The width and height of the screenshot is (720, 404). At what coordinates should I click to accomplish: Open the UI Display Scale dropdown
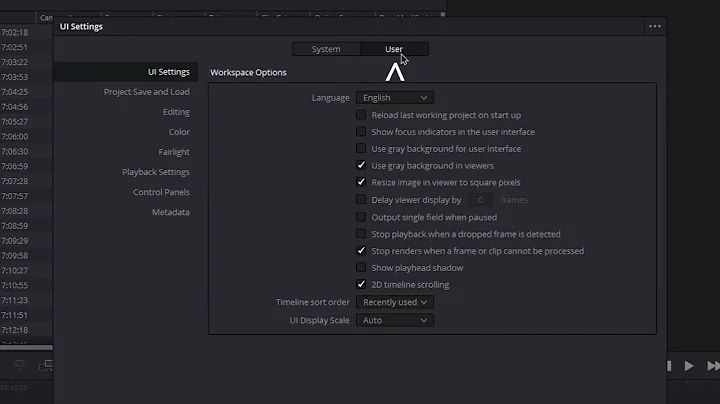point(394,320)
